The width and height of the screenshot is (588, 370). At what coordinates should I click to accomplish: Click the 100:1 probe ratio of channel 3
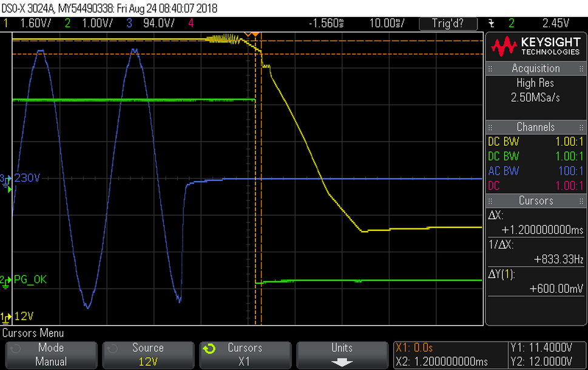(x=571, y=171)
